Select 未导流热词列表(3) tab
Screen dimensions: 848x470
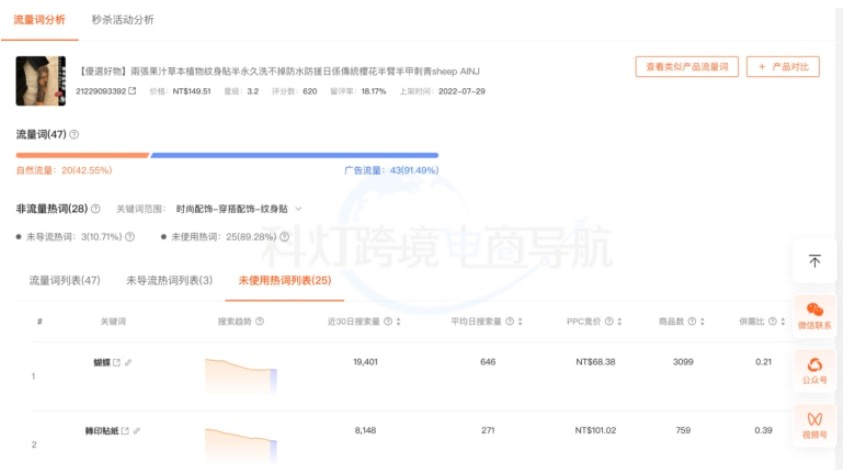tap(169, 280)
